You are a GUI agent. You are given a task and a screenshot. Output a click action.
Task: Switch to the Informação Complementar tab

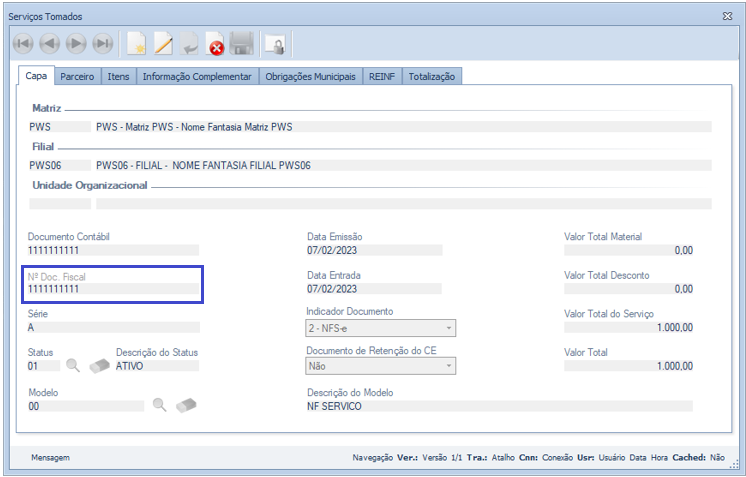pos(197,77)
